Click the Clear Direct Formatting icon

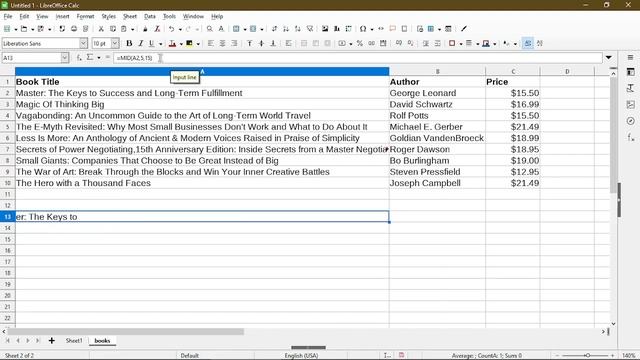coord(157,29)
